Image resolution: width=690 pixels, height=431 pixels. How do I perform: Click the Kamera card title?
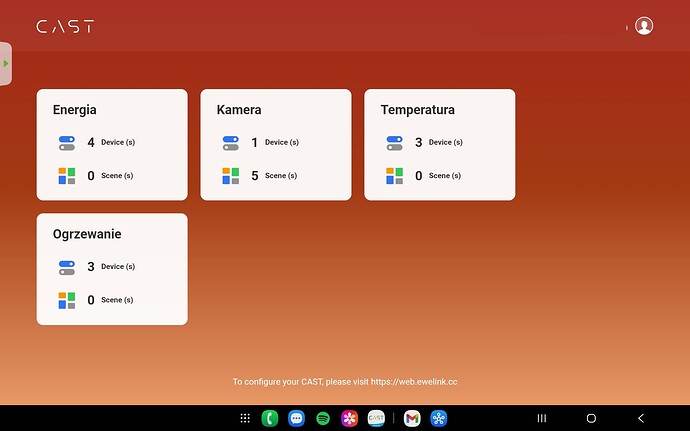pyautogui.click(x=239, y=110)
